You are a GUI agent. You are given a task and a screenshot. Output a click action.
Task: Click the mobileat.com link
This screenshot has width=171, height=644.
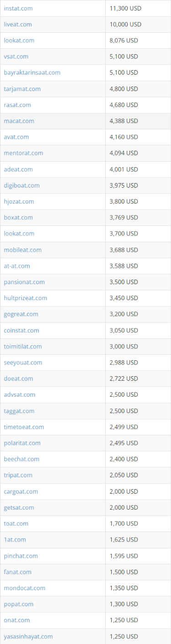point(22,250)
